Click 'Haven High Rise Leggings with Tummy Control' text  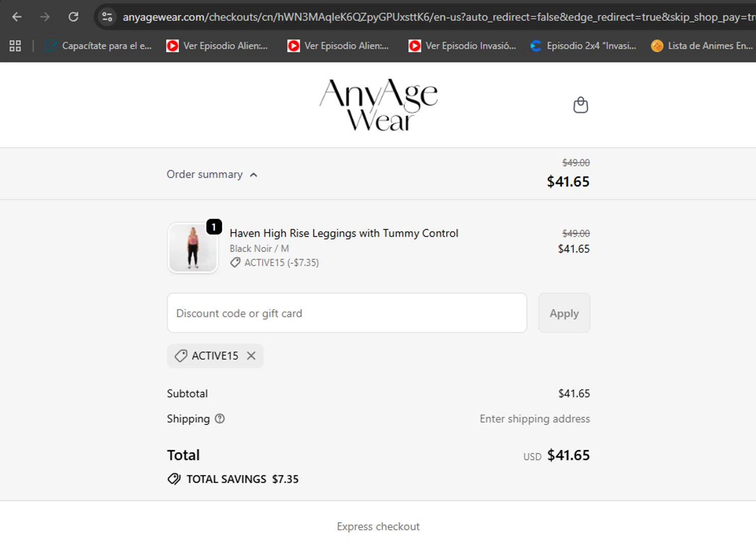tap(344, 233)
